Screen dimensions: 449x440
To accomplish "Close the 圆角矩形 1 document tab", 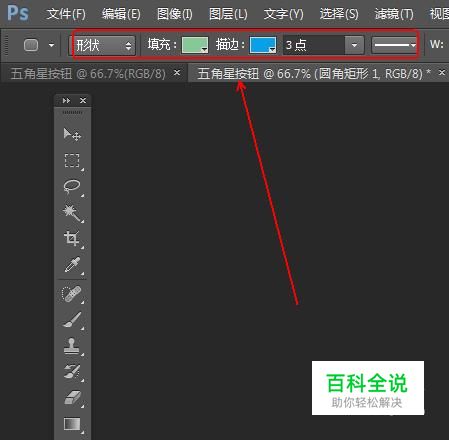I will 442,72.
